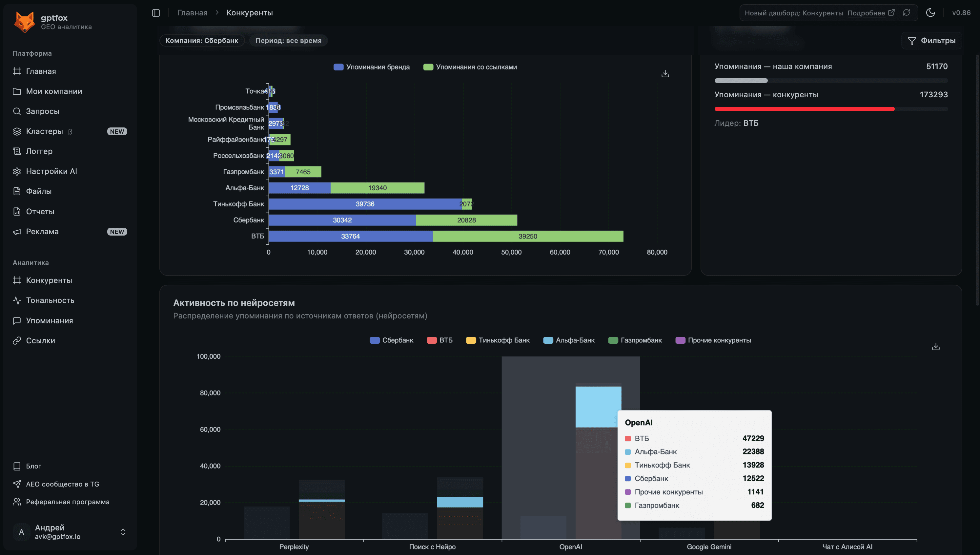The height and width of the screenshot is (555, 980).
Task: Select the Кластеры beta feature
Action: click(45, 131)
